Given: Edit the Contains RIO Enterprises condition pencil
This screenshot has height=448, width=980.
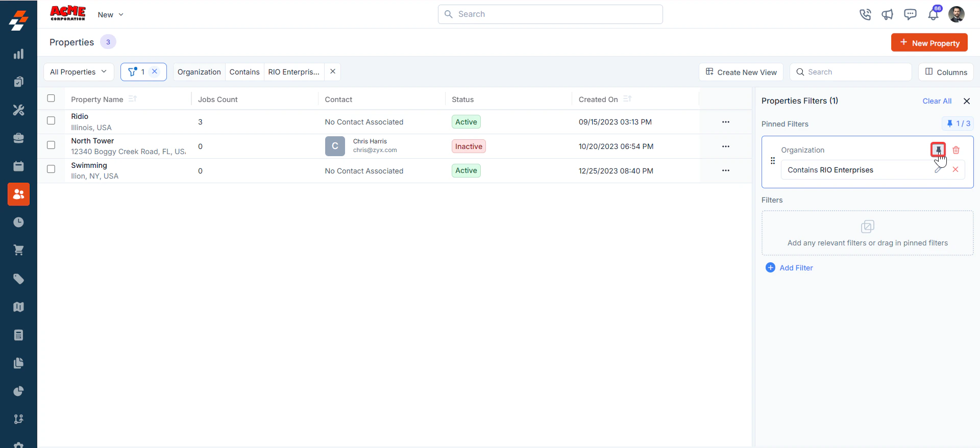Looking at the screenshot, I should click(x=938, y=169).
